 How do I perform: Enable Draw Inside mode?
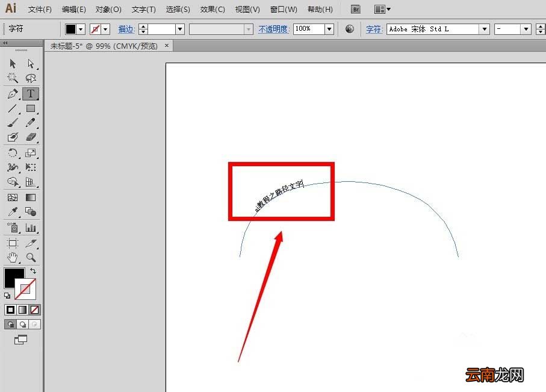tap(34, 325)
